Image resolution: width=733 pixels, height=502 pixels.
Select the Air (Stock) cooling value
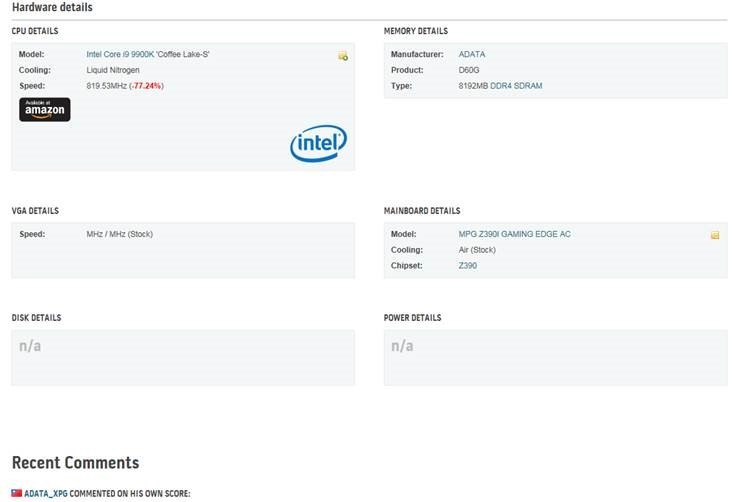tap(477, 250)
